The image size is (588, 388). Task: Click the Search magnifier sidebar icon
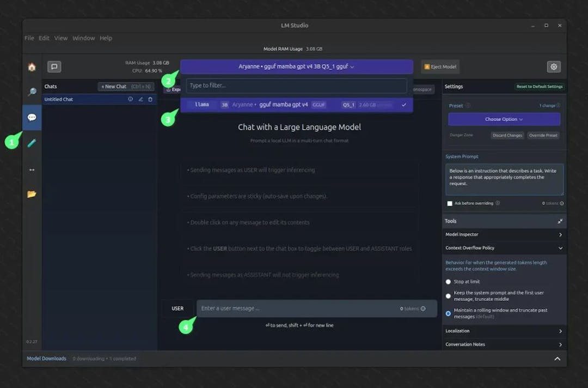(x=32, y=92)
